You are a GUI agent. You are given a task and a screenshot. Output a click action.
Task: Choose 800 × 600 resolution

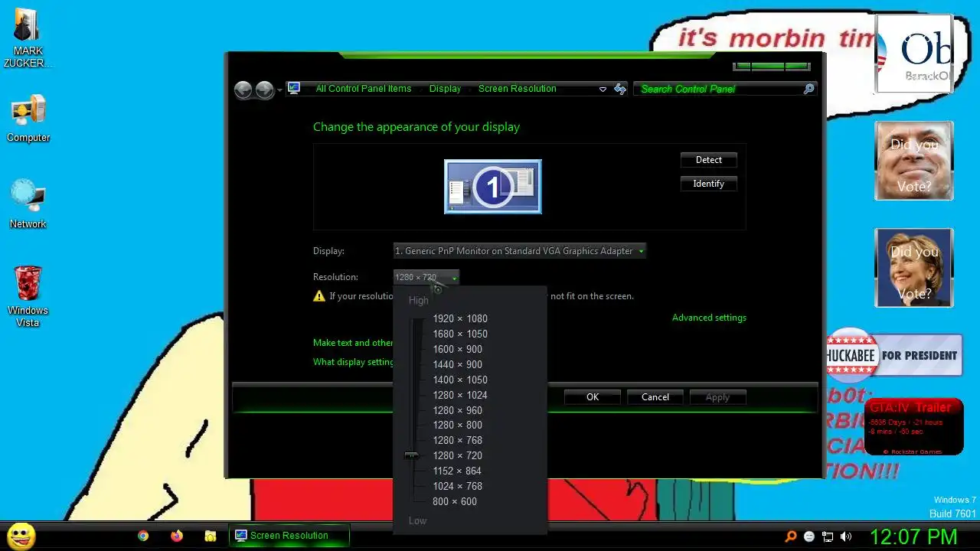(455, 501)
